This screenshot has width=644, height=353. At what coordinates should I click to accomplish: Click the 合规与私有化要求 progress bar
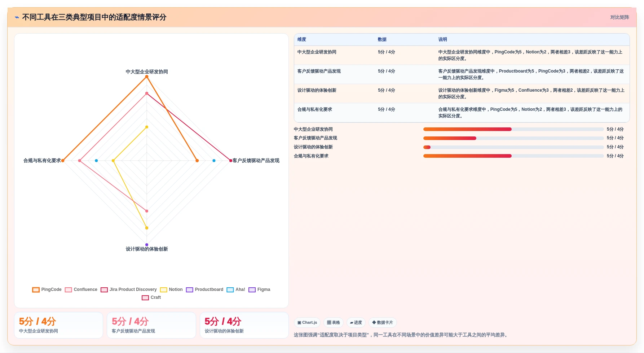[513, 156]
